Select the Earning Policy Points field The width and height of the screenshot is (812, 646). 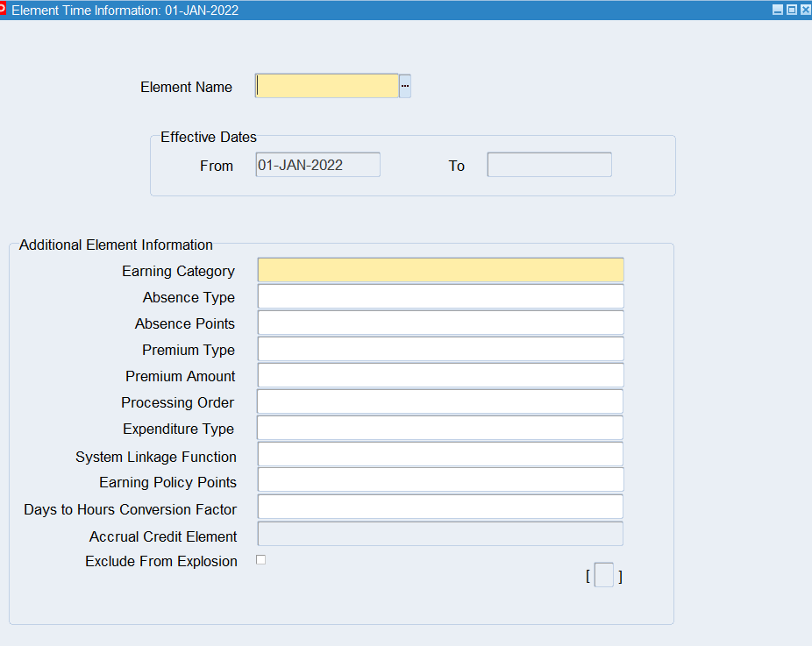click(440, 479)
